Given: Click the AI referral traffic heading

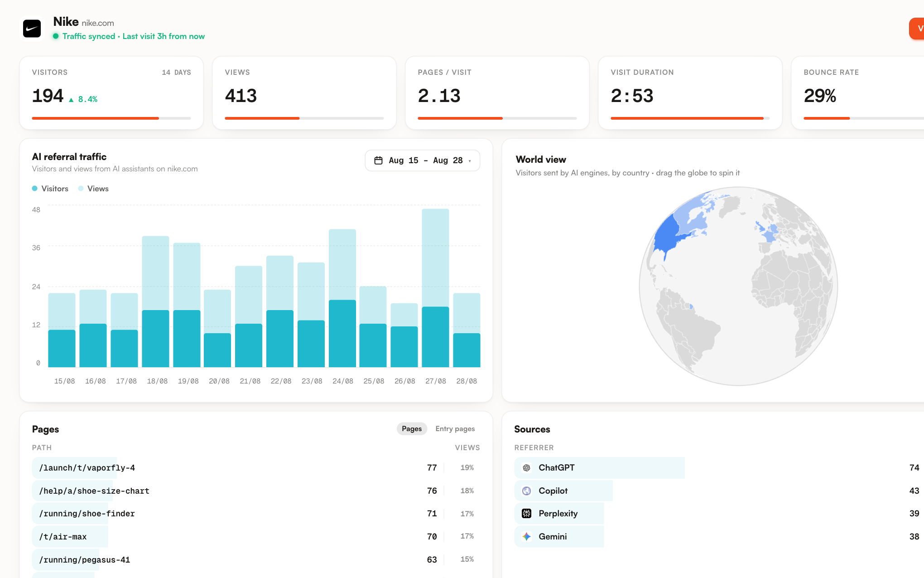Looking at the screenshot, I should click(69, 157).
